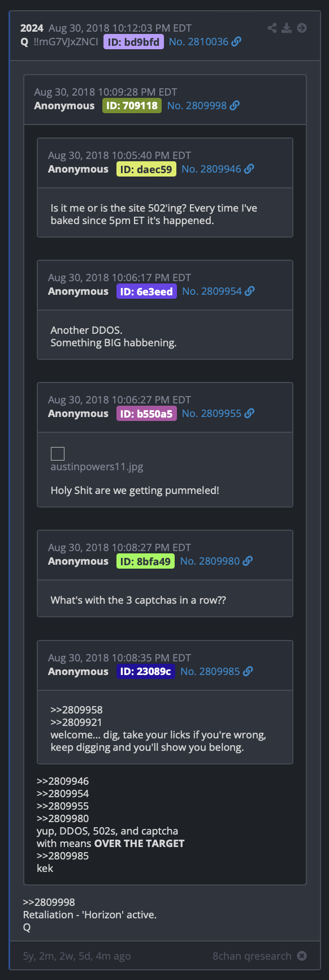This screenshot has width=329, height=980.
Task: Click the bold post number 2024
Action: pos(32,28)
